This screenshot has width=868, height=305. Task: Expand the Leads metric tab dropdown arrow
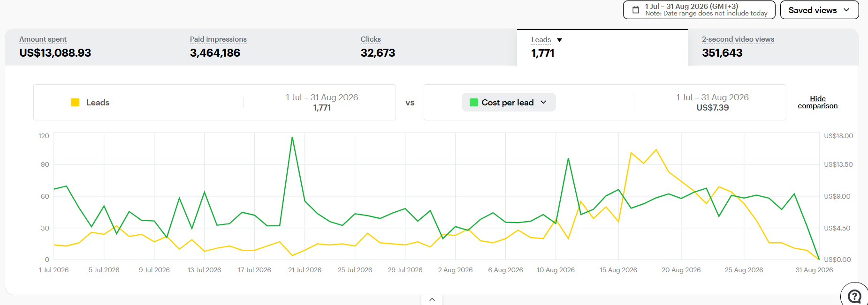click(559, 40)
